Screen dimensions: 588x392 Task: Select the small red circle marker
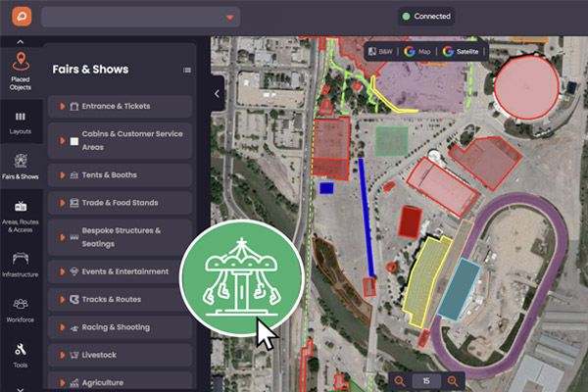[x=391, y=268]
